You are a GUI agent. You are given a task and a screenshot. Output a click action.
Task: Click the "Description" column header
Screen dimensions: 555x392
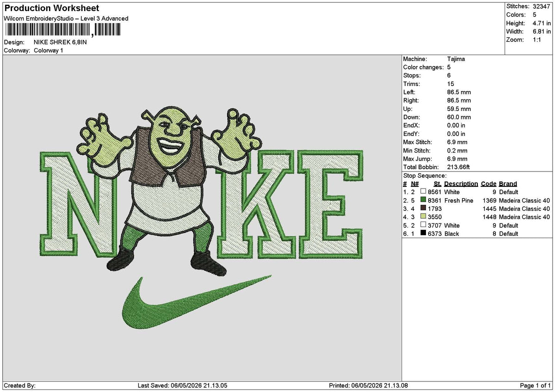[461, 184]
